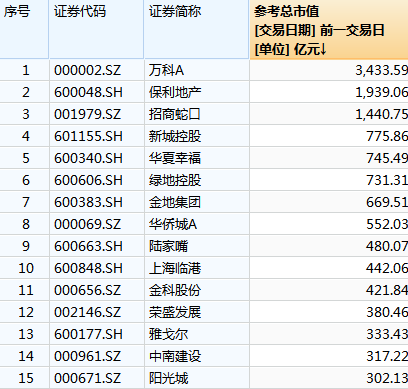Image resolution: width=408 pixels, height=389 pixels.
Task: Select stock code 600663.SH
Action: click(x=88, y=246)
